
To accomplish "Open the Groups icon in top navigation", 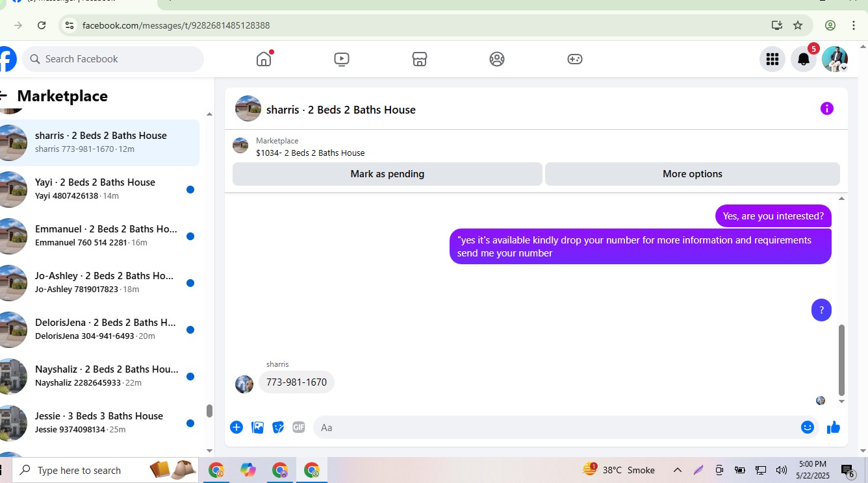I will (x=497, y=59).
